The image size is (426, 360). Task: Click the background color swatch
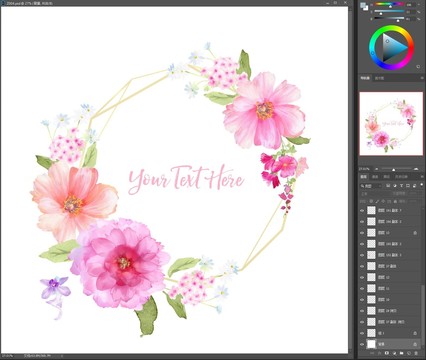366,8
